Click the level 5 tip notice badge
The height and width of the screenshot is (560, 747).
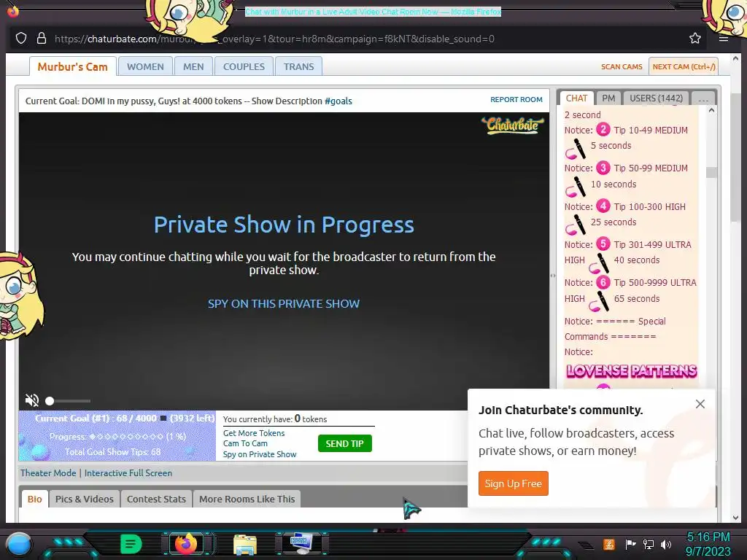click(603, 244)
